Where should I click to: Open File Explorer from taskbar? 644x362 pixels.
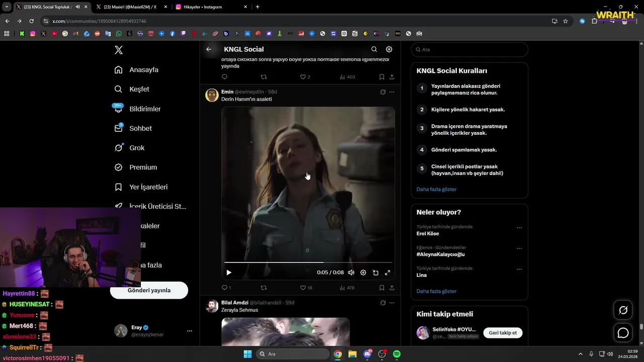tap(352, 354)
